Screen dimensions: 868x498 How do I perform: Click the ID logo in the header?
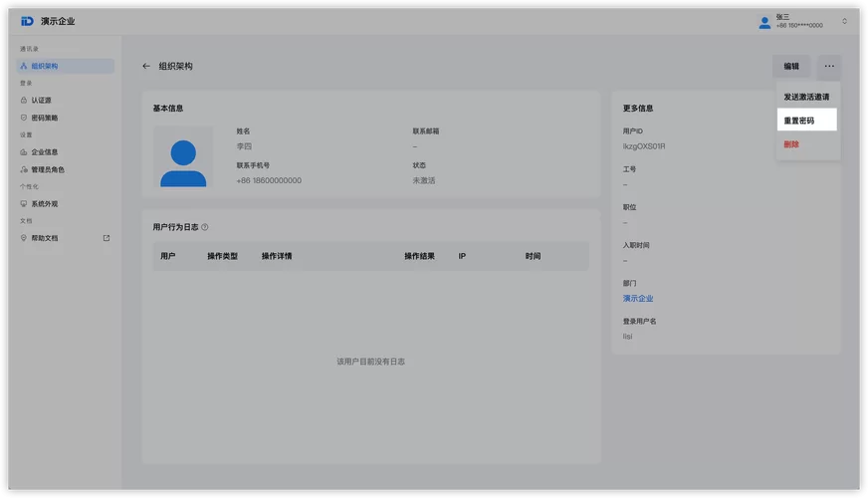(27, 21)
